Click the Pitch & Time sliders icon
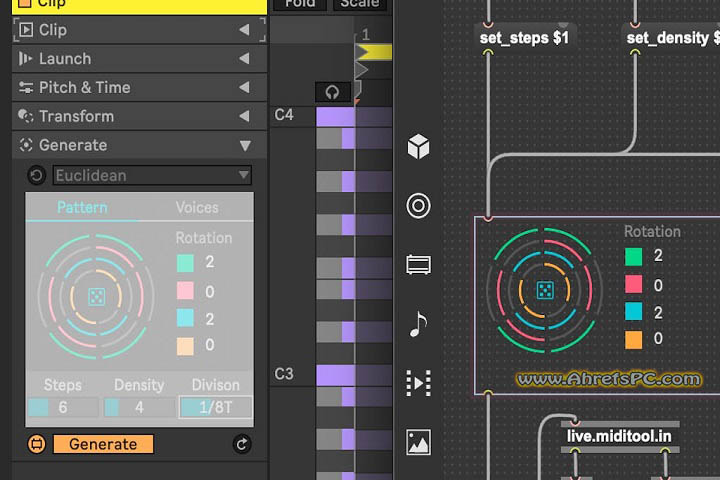This screenshot has height=480, width=720. [x=26, y=87]
